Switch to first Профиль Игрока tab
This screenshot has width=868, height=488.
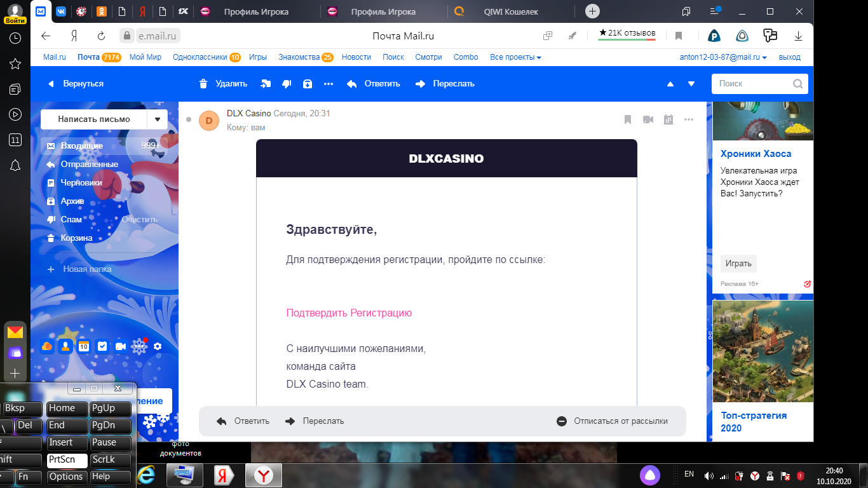click(x=256, y=11)
